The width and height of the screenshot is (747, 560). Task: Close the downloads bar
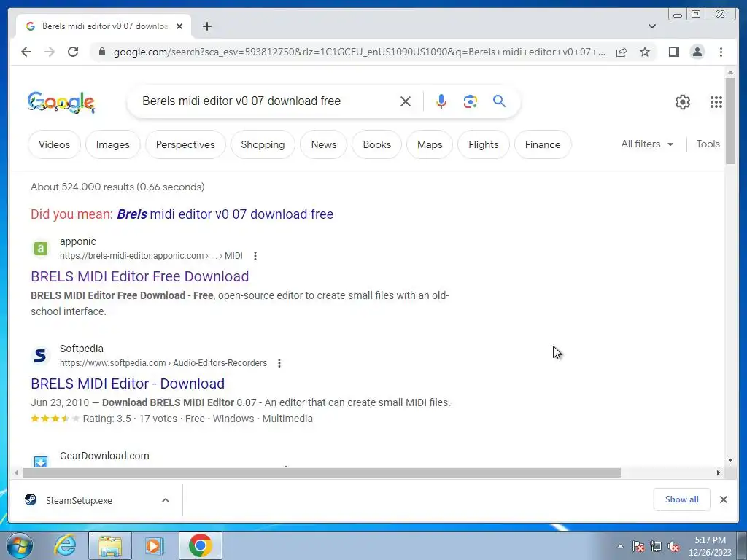pyautogui.click(x=724, y=499)
